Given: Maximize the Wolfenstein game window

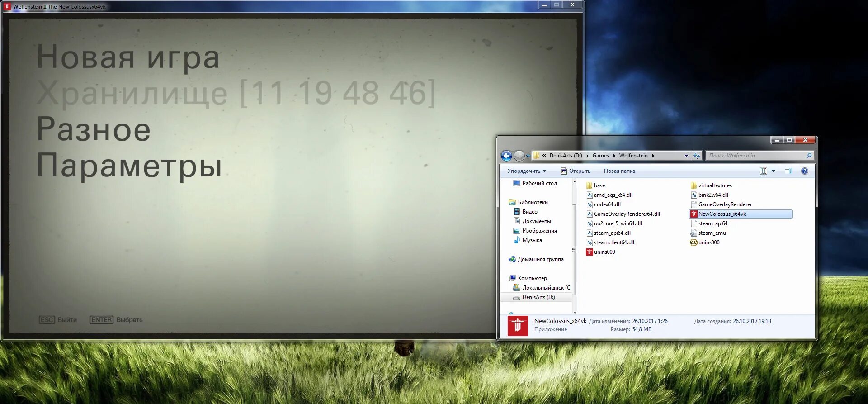Looking at the screenshot, I should (557, 5).
